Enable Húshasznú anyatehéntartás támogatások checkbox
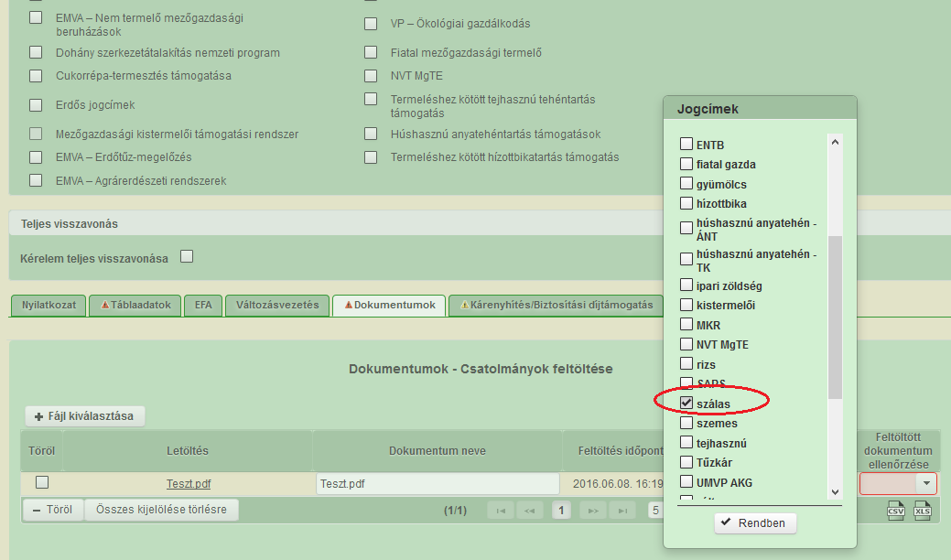Viewport: 951px width, 560px height. click(371, 134)
